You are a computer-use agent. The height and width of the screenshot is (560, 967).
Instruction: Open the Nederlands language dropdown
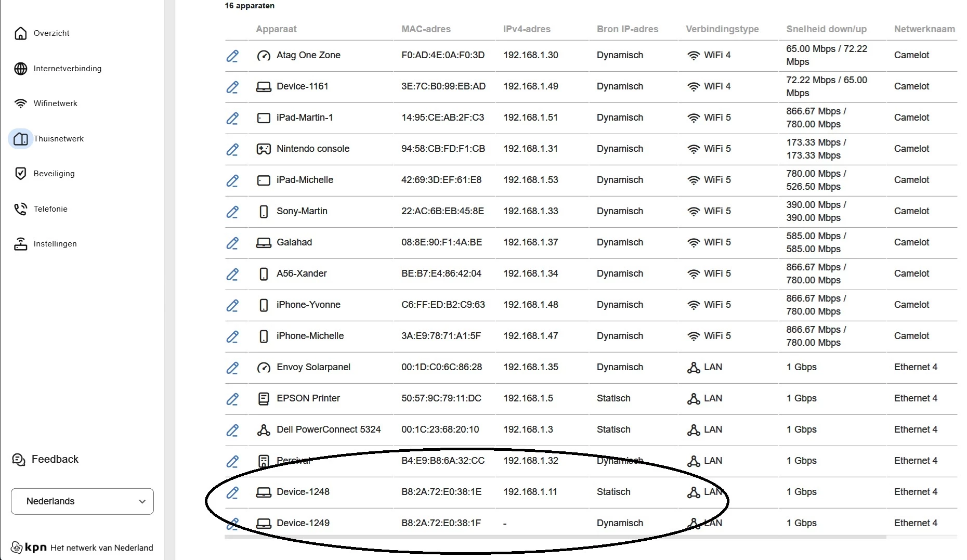82,501
